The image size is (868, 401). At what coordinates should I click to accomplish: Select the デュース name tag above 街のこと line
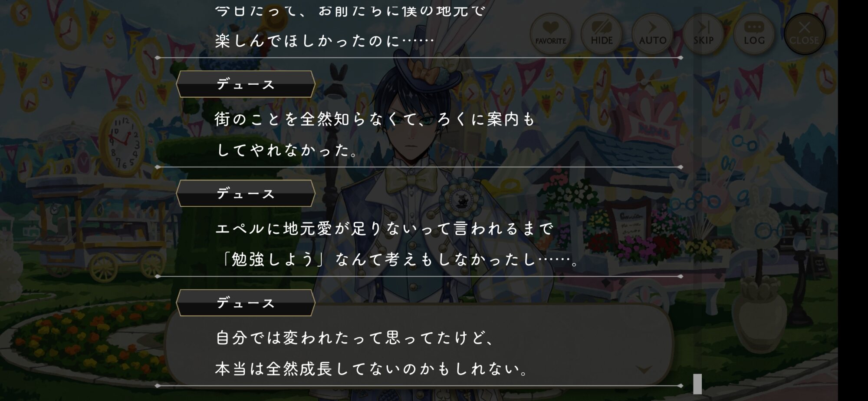246,84
